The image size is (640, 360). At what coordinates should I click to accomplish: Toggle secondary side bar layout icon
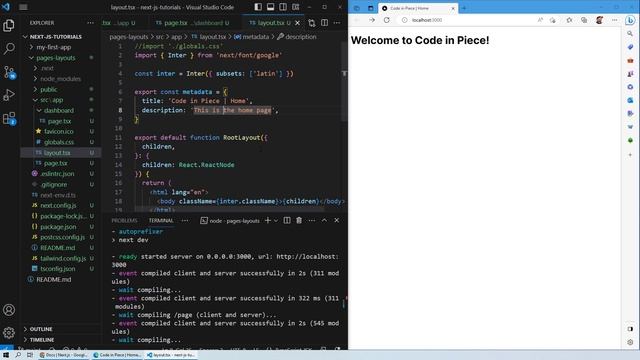pos(283,7)
